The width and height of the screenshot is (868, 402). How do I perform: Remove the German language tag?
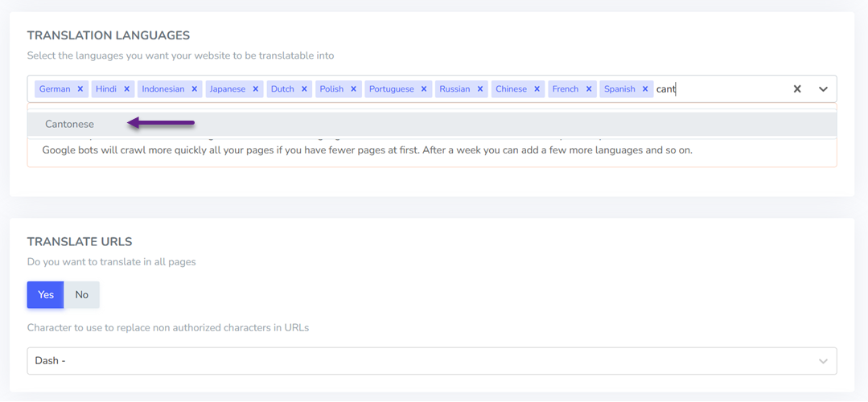[x=80, y=89]
